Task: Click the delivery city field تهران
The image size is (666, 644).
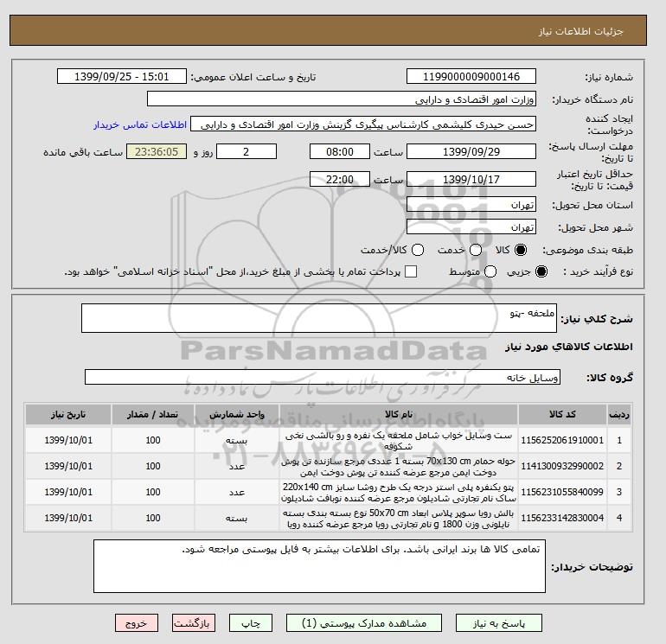Action: (471, 227)
